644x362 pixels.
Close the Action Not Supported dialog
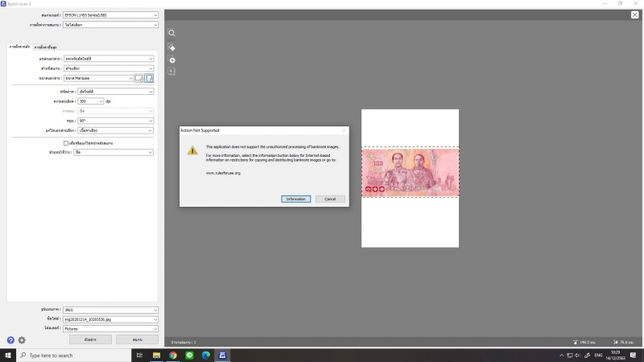[x=345, y=130]
